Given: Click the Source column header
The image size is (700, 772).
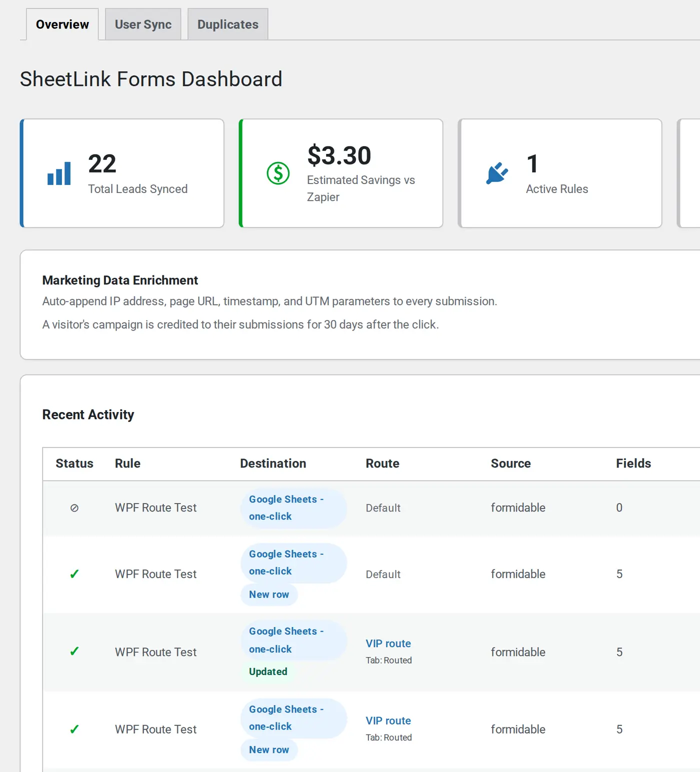Looking at the screenshot, I should pos(510,463).
